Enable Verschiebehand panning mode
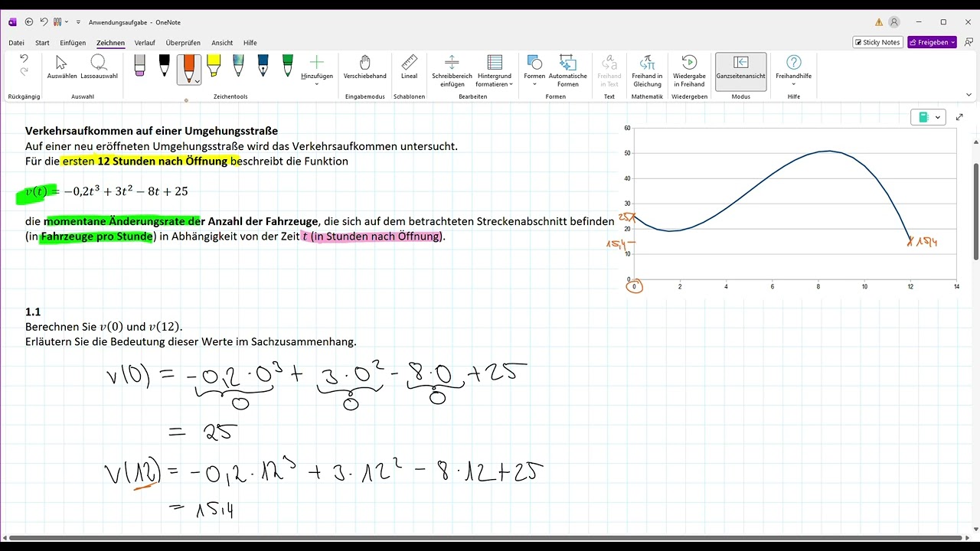 [365, 67]
